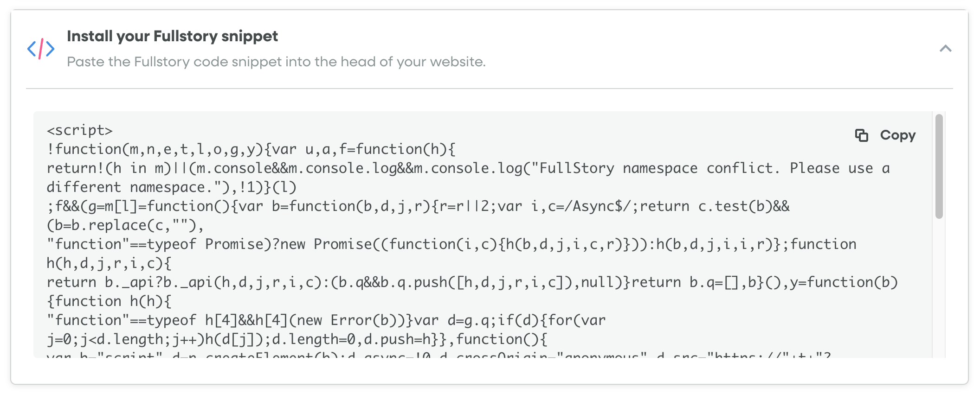
Task: Click the line containing "/Async$/"
Action: [418, 206]
